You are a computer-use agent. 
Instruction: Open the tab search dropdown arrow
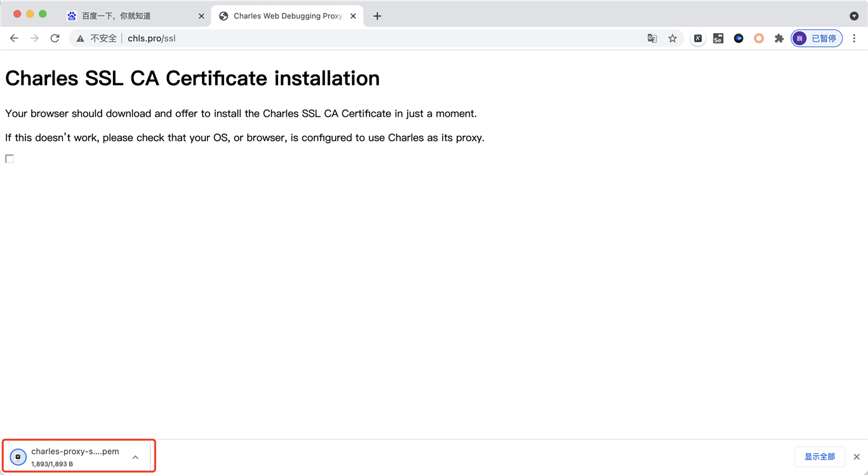pyautogui.click(x=854, y=16)
